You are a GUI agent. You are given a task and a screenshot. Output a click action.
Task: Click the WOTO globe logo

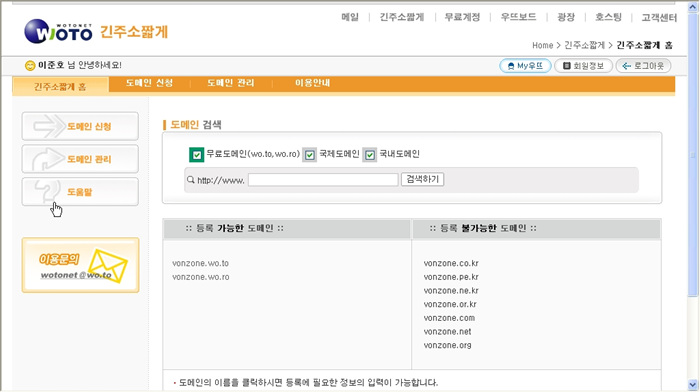tap(58, 32)
